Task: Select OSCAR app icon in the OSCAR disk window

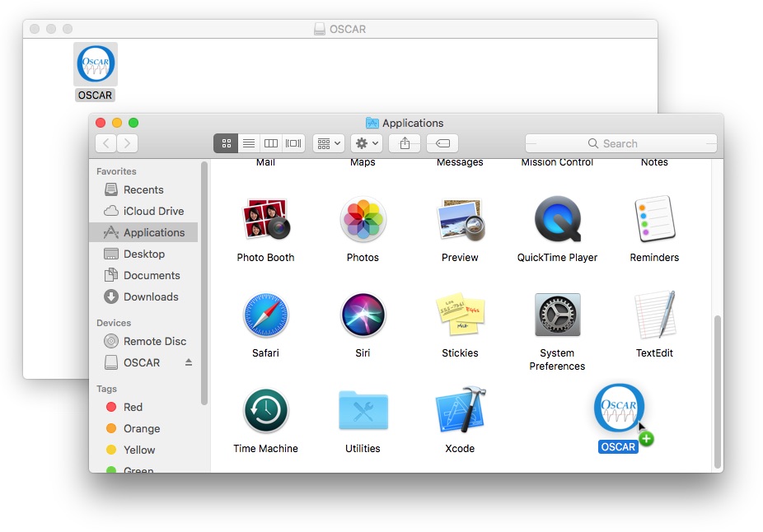Action: (96, 63)
